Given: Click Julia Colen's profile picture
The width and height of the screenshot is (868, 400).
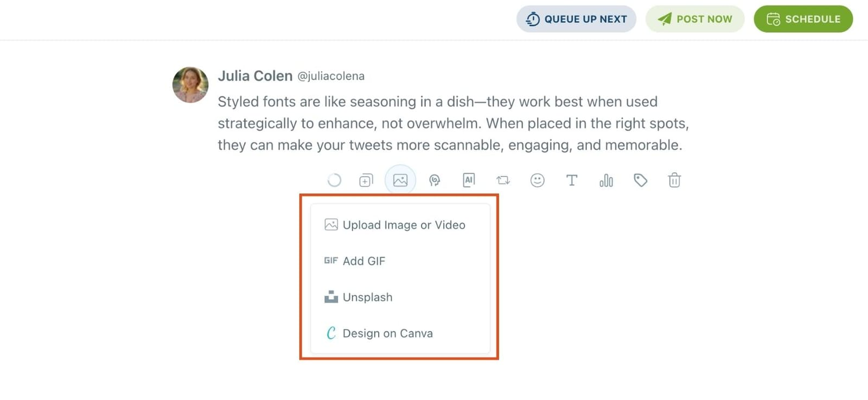Looking at the screenshot, I should point(190,85).
